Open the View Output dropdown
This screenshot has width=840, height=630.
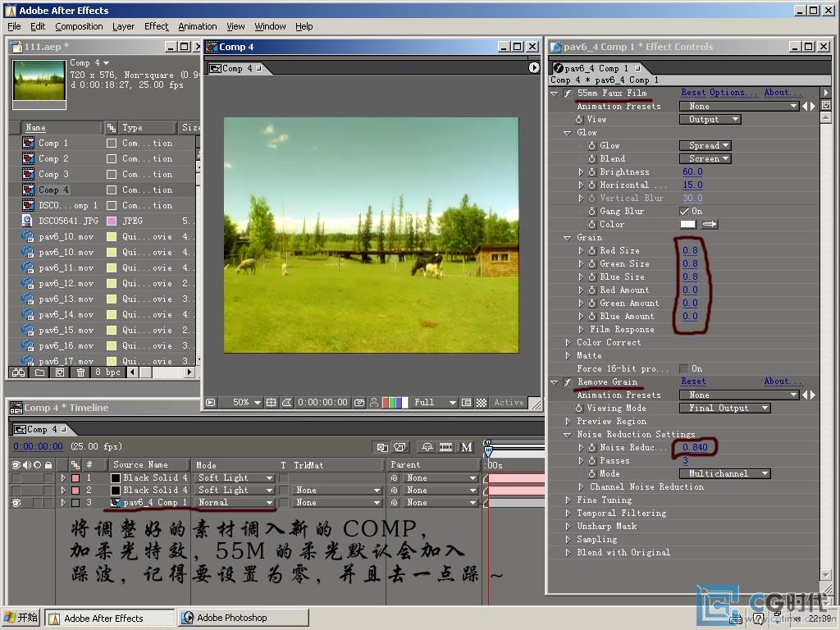click(710, 120)
